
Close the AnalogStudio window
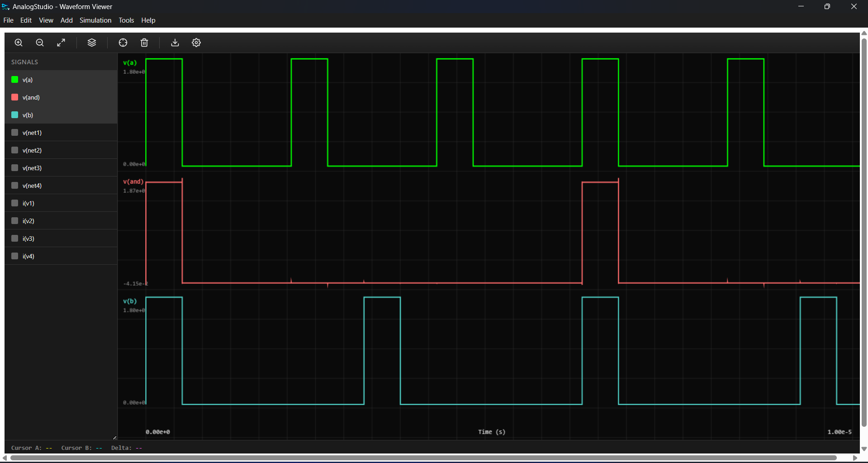pos(854,6)
